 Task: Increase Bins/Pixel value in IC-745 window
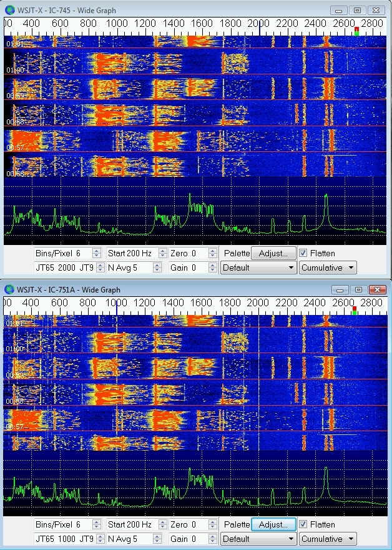point(96,251)
